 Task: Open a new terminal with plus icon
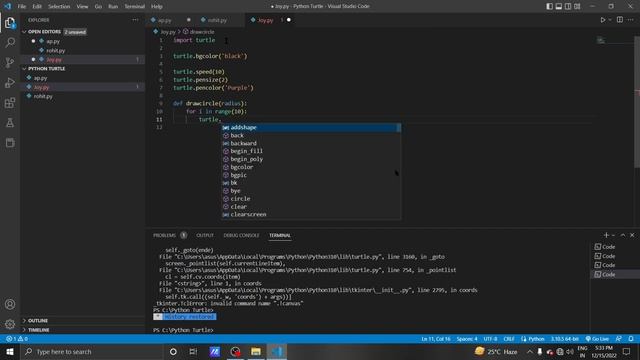pyautogui.click(x=606, y=235)
